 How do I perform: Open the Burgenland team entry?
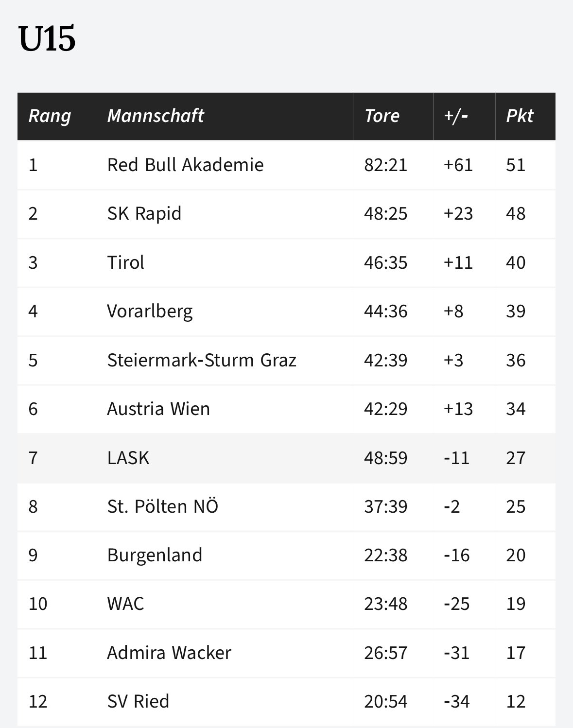point(155,555)
